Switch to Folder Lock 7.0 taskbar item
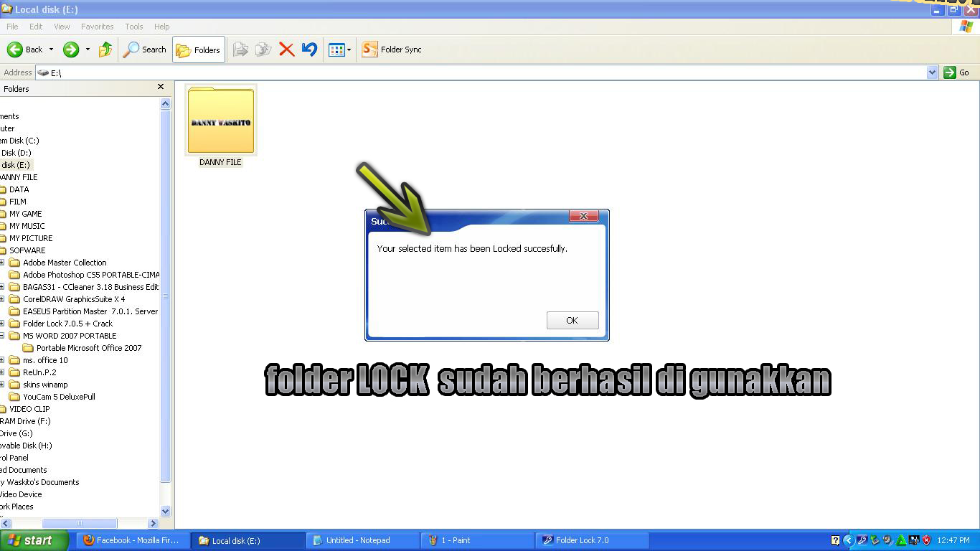Image resolution: width=980 pixels, height=551 pixels. [x=593, y=540]
